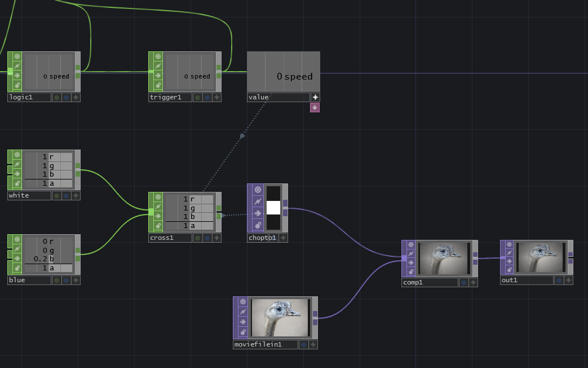The image size is (588, 368).
Task: Select the lock flag on chopto1 node
Action: [257, 225]
